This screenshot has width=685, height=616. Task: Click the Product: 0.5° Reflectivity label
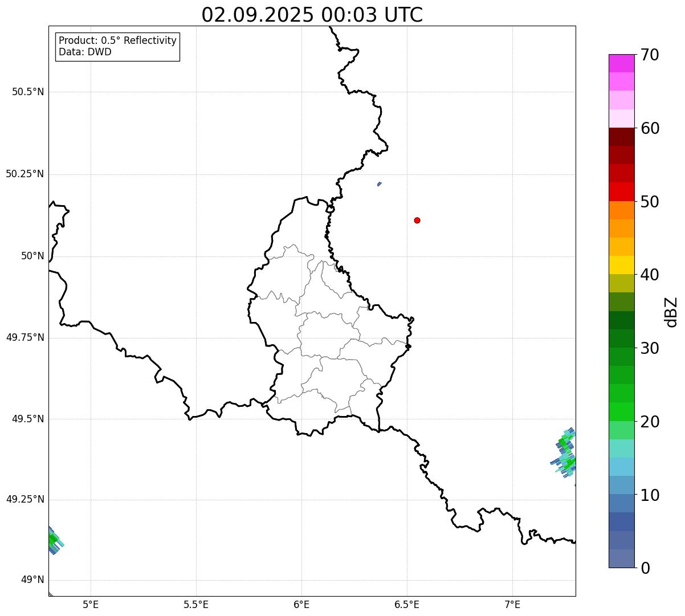(117, 41)
